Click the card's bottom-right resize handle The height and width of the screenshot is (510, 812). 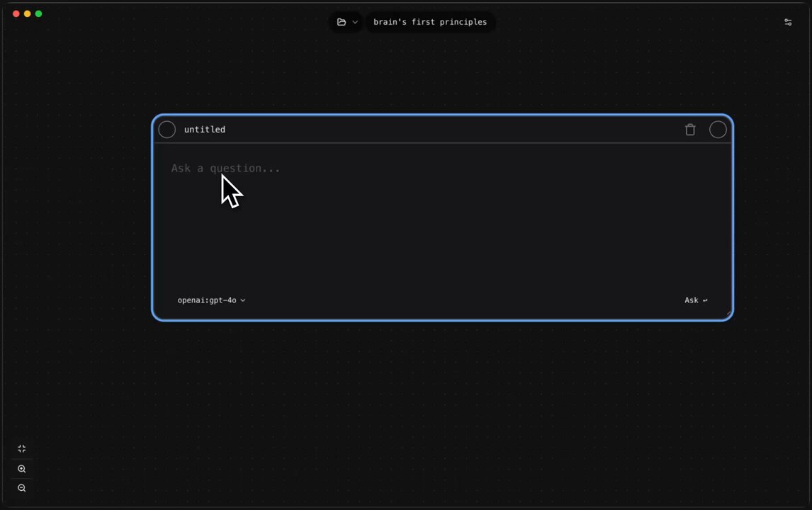[728, 315]
